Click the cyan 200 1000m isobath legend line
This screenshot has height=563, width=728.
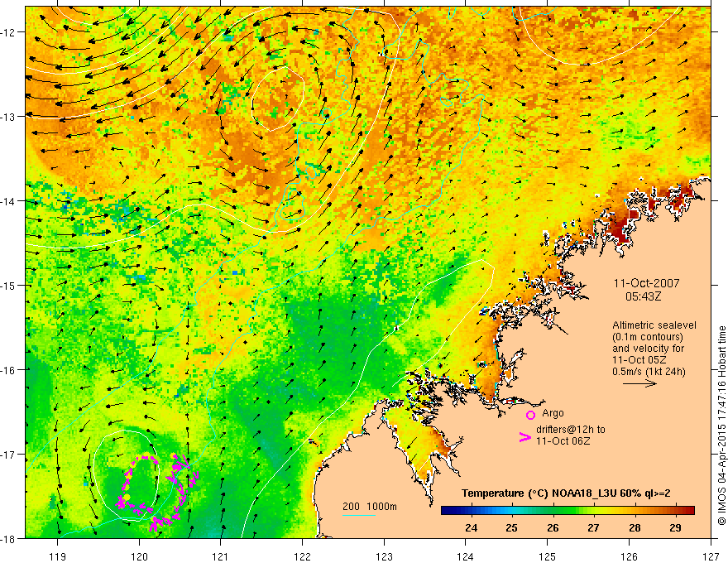[x=359, y=515]
